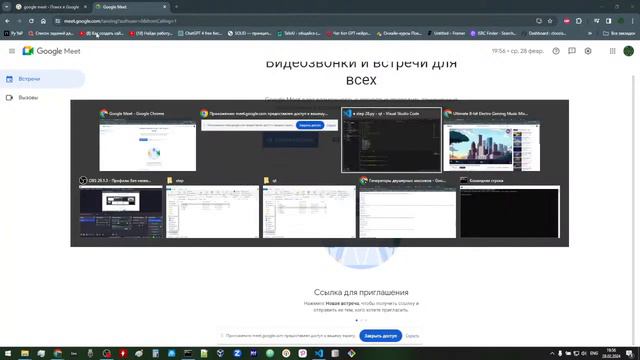The height and width of the screenshot is (360, 640).
Task: Open the taskbar clock and calendar
Action: [x=611, y=353]
